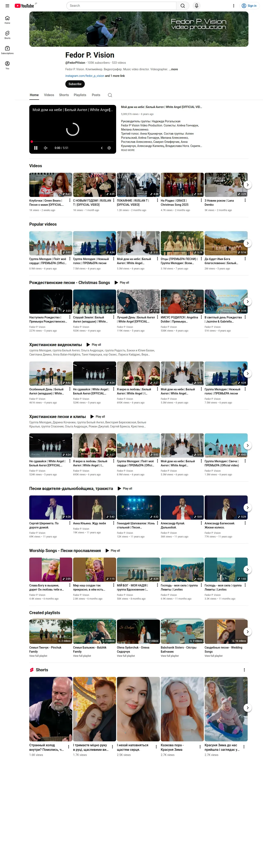
Task: Open Отцы (ПРЕМЬЕРА ПЕСНИ) video thumbnail
Action: coord(182,243)
